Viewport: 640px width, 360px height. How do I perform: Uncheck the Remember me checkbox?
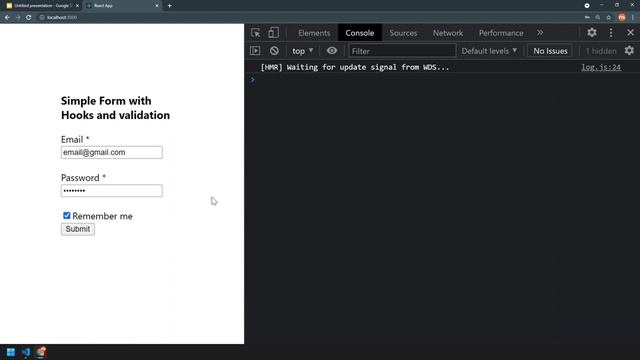click(x=67, y=216)
